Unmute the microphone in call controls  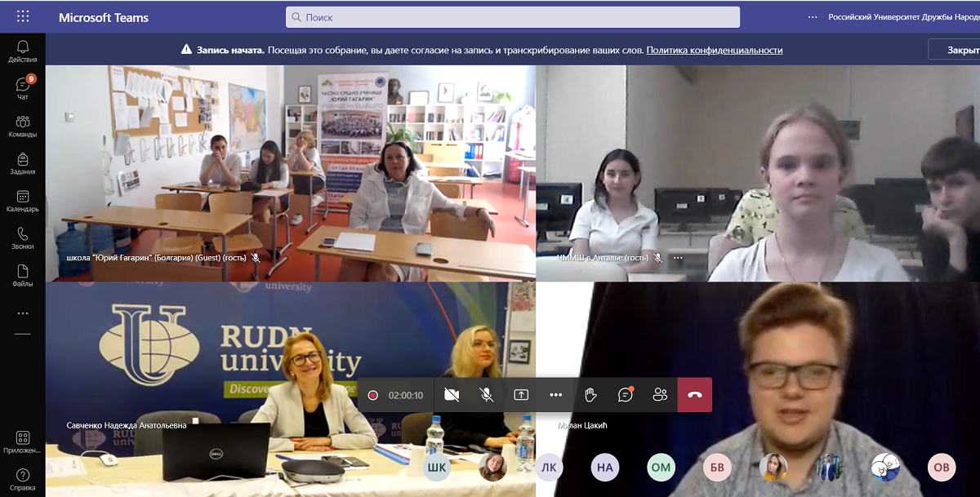point(486,395)
